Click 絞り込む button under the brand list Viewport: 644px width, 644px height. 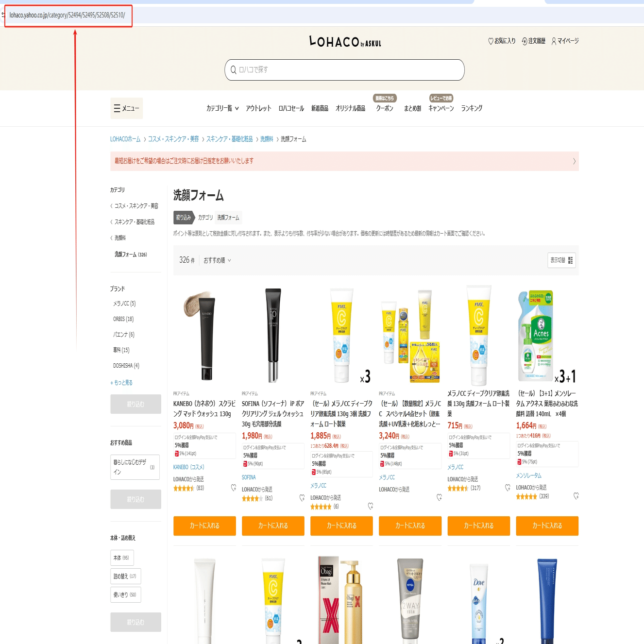click(x=136, y=404)
